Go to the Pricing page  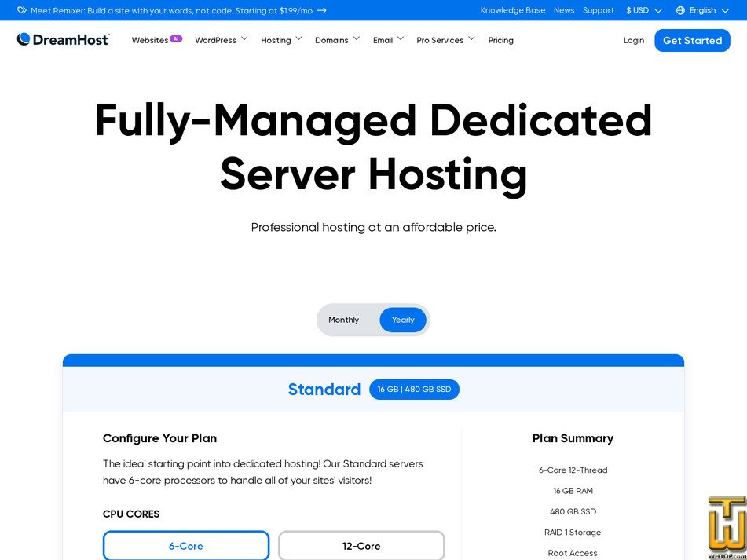click(500, 41)
